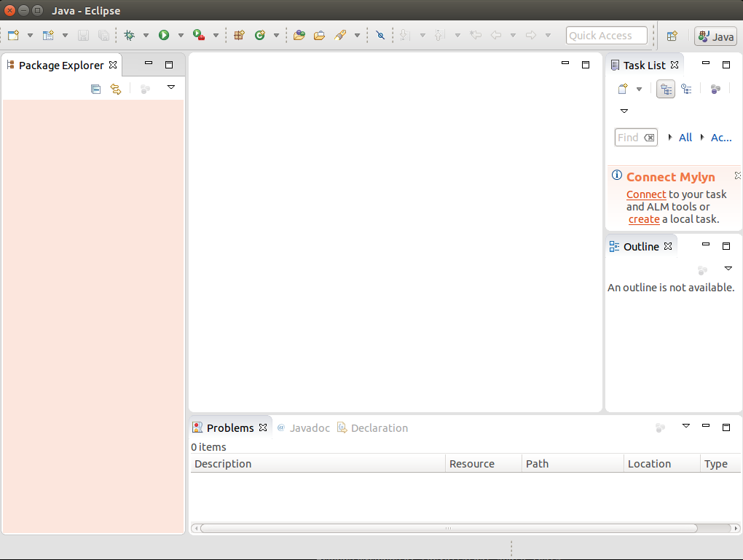Click the Save All icon
The width and height of the screenshot is (743, 560).
click(x=103, y=35)
